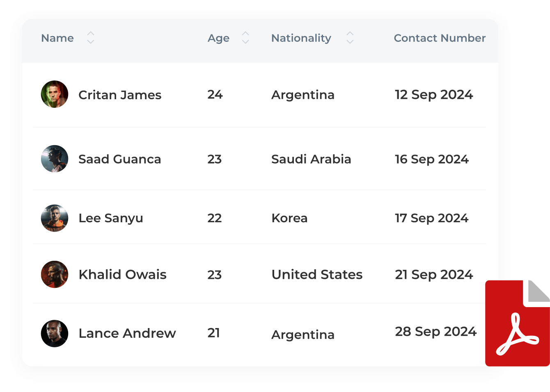Open Saad Guanca's profile picture
Image resolution: width=550 pixels, height=392 pixels.
tap(55, 159)
